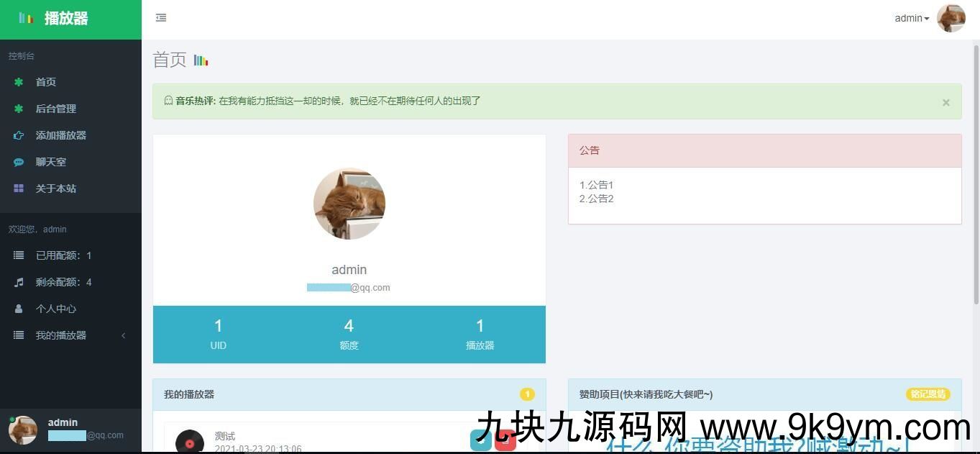Open the admin dropdown in the top bar
The height and width of the screenshot is (454, 980).
[912, 19]
